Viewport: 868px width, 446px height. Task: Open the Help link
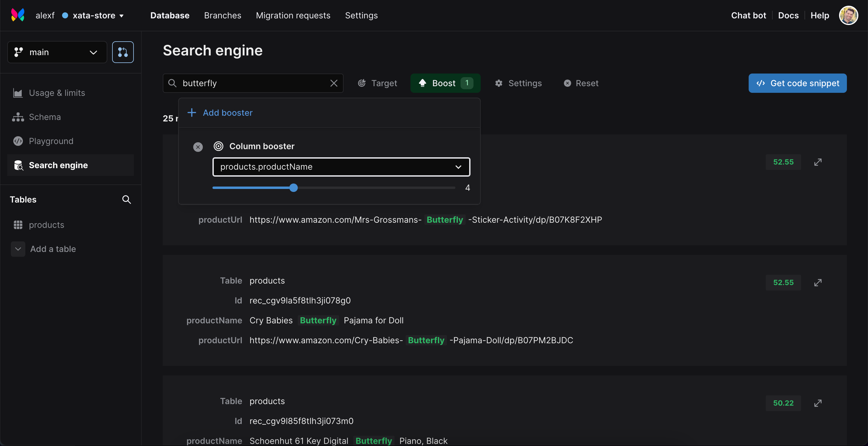tap(819, 15)
